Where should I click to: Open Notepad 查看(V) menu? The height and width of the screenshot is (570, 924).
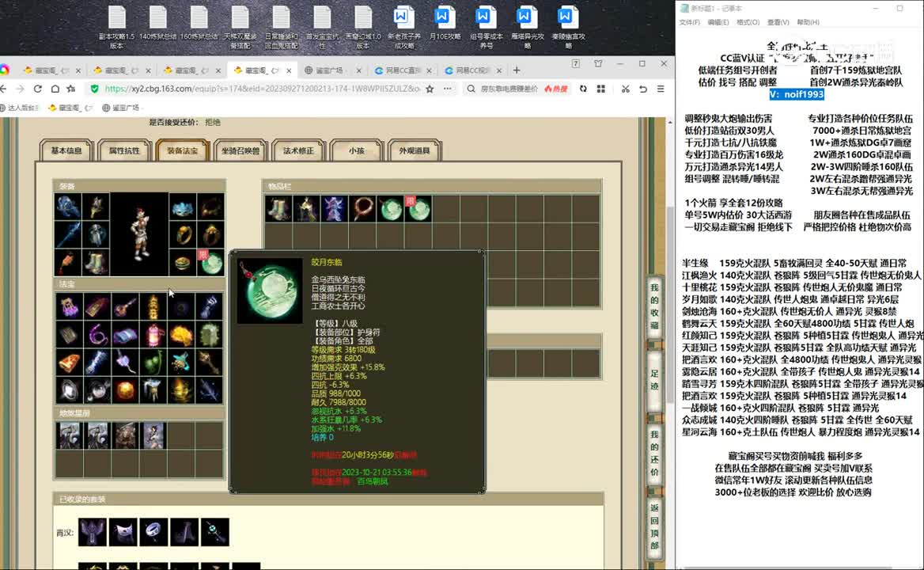pyautogui.click(x=778, y=22)
